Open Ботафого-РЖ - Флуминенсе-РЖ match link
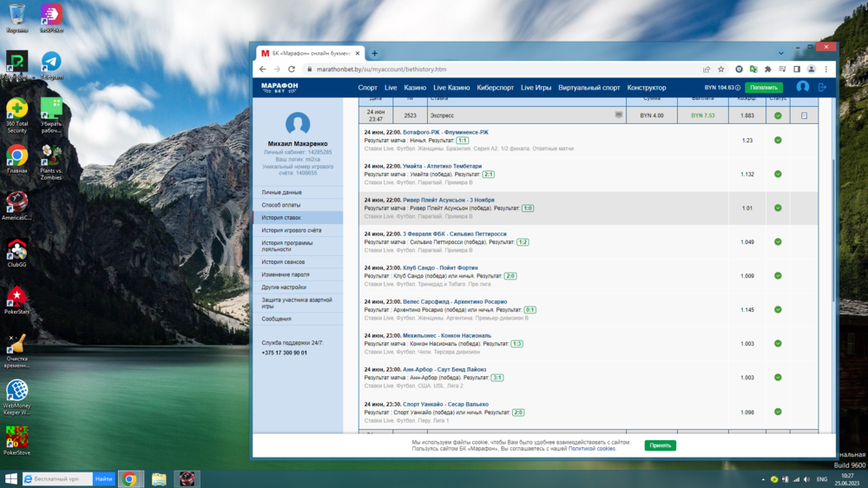This screenshot has width=868, height=488. pos(445,132)
